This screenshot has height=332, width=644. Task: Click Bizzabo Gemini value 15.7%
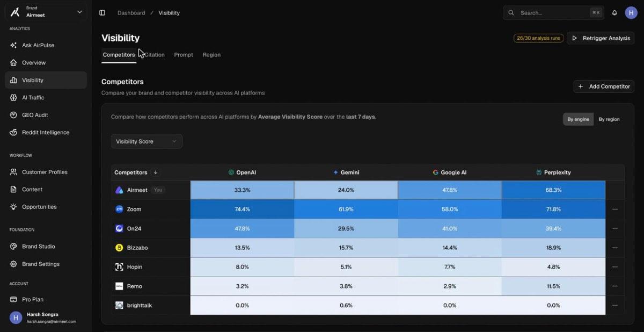pos(346,248)
